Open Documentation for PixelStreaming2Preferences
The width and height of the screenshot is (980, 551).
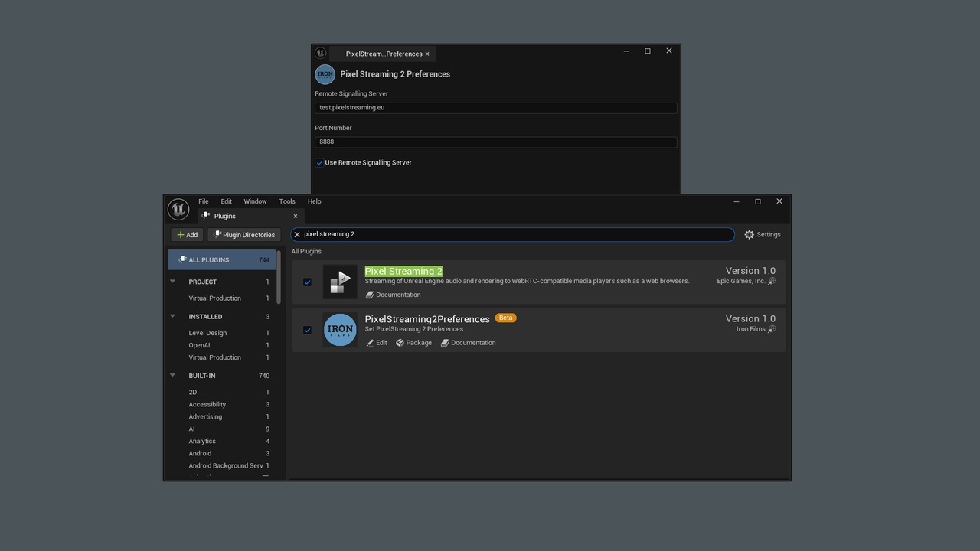[x=469, y=343]
